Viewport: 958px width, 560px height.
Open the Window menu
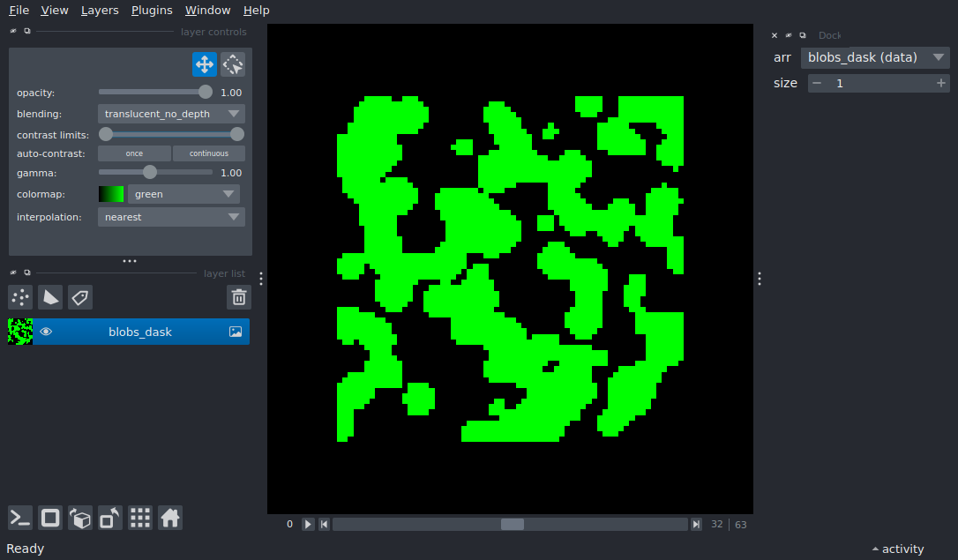point(207,11)
